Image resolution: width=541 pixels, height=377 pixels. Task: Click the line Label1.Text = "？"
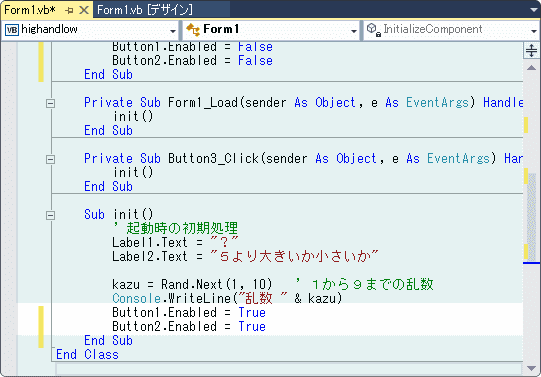coord(175,242)
